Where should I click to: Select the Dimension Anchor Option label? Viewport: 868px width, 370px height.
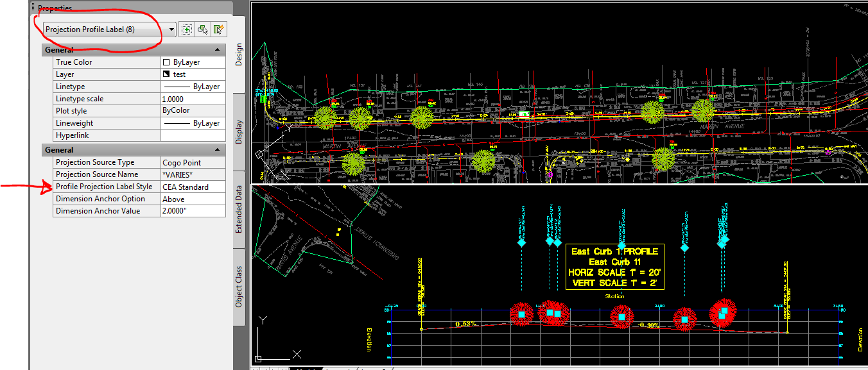[100, 199]
